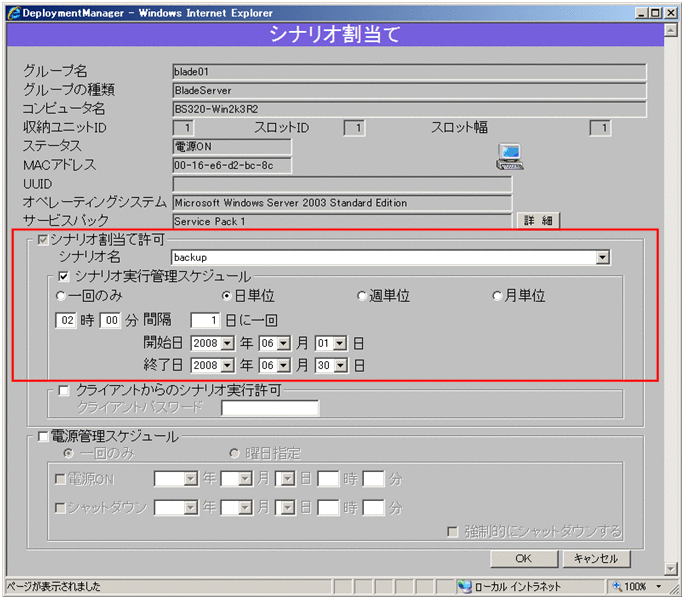Toggle the シナリオ割当て許可 checkbox
The height and width of the screenshot is (600, 685).
(x=43, y=240)
